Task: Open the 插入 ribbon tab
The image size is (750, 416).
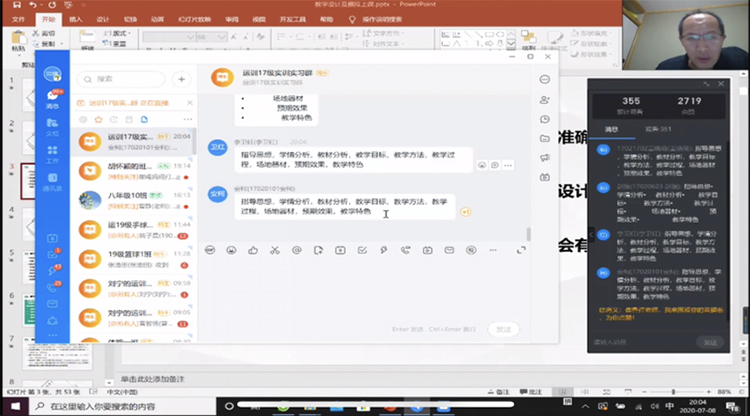Action: [x=77, y=18]
